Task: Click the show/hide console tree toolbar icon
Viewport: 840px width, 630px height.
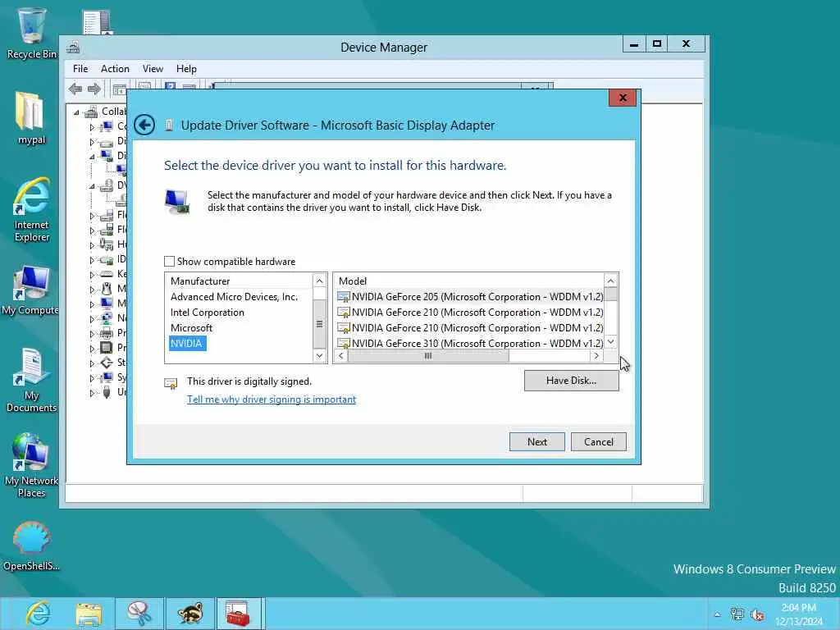Action: point(120,89)
